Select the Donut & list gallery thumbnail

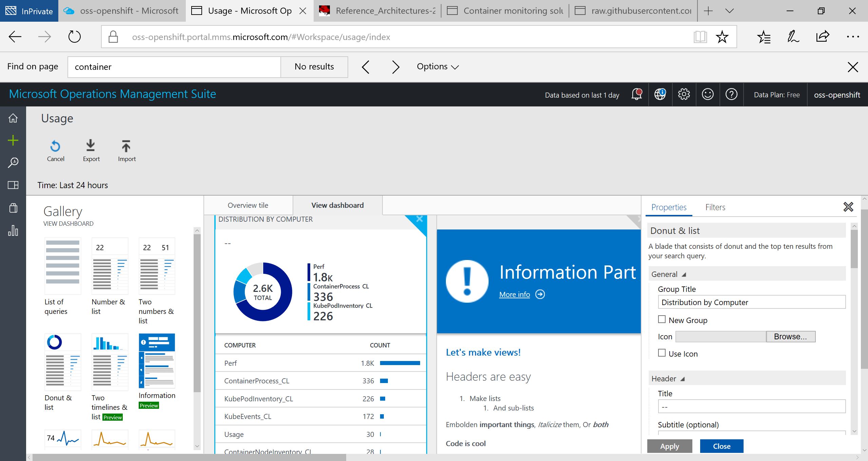(x=63, y=362)
